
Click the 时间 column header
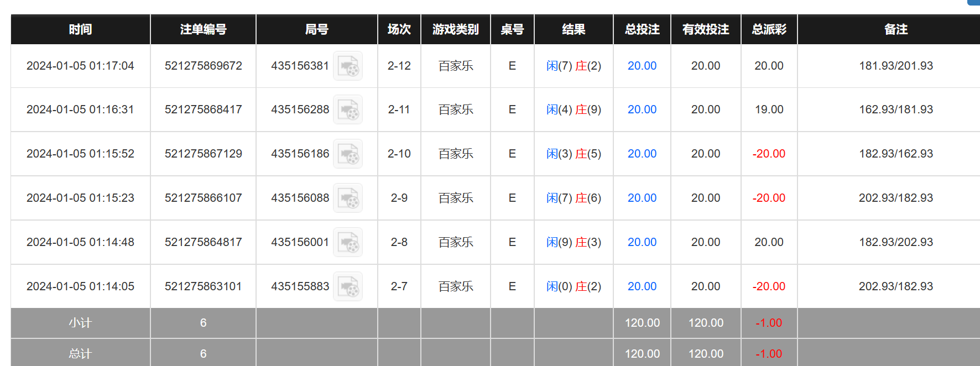point(80,29)
